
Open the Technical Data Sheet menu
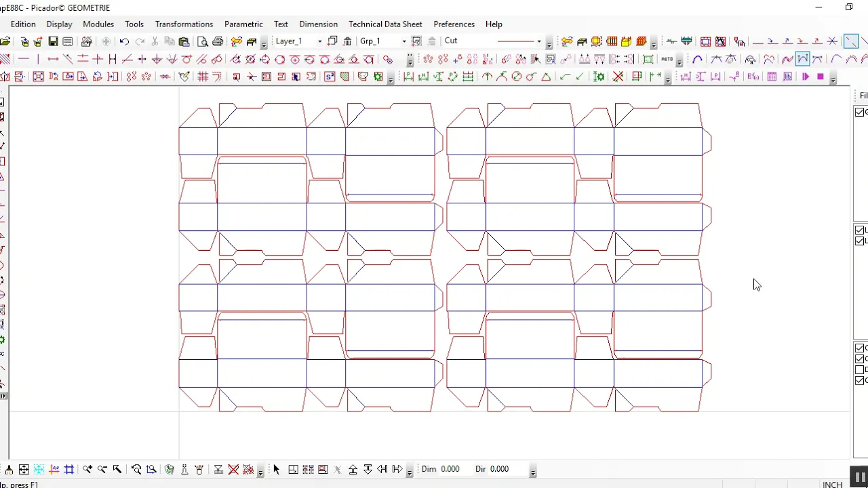tap(385, 24)
